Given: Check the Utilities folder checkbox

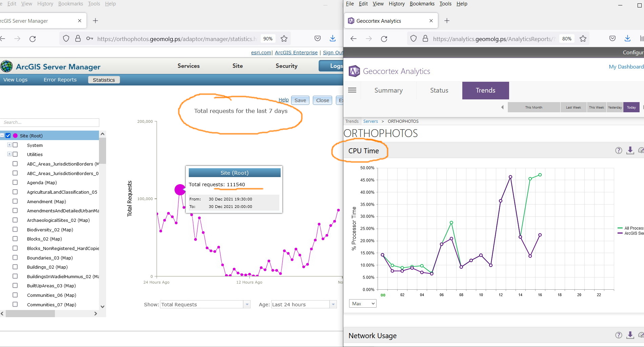Looking at the screenshot, I should [x=15, y=154].
